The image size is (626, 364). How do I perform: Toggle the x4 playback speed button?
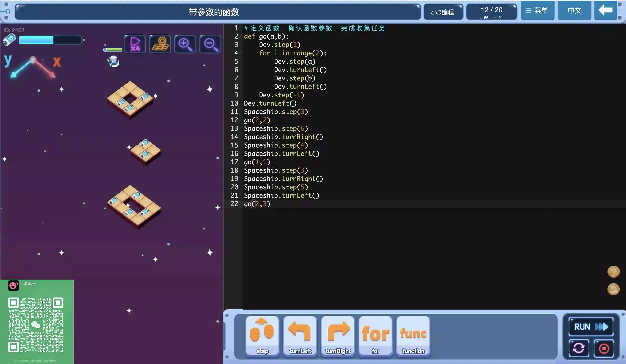click(x=135, y=44)
